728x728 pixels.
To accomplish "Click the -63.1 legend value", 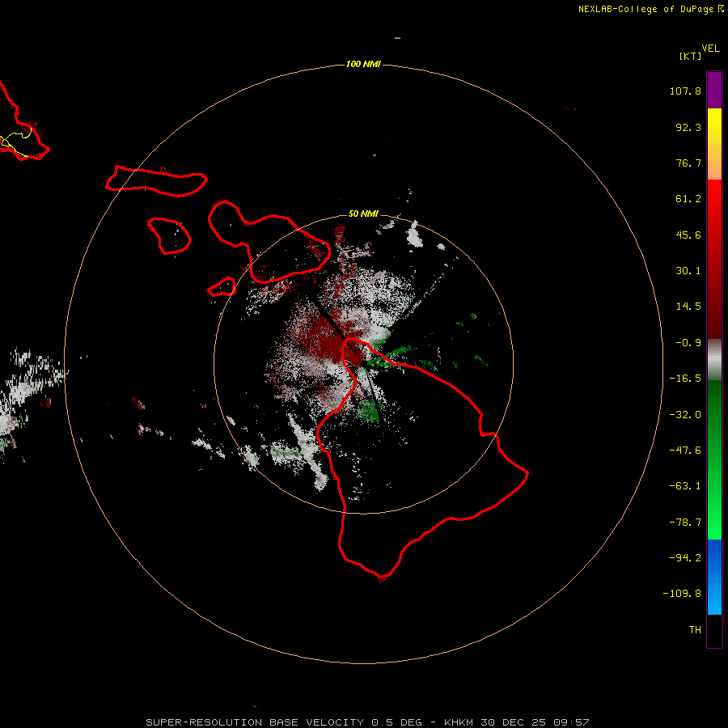I will coord(685,486).
